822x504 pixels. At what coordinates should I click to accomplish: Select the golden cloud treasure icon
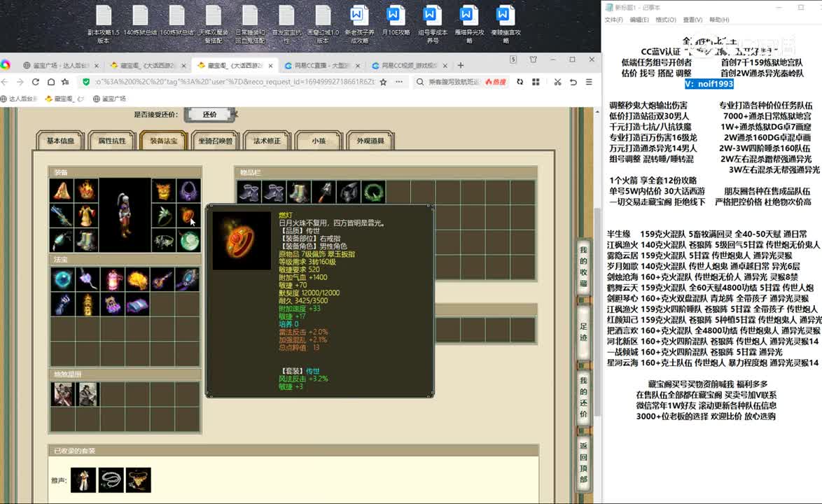(x=137, y=279)
